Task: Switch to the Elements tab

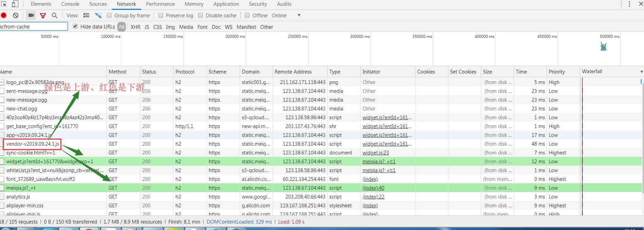Action: point(41,4)
